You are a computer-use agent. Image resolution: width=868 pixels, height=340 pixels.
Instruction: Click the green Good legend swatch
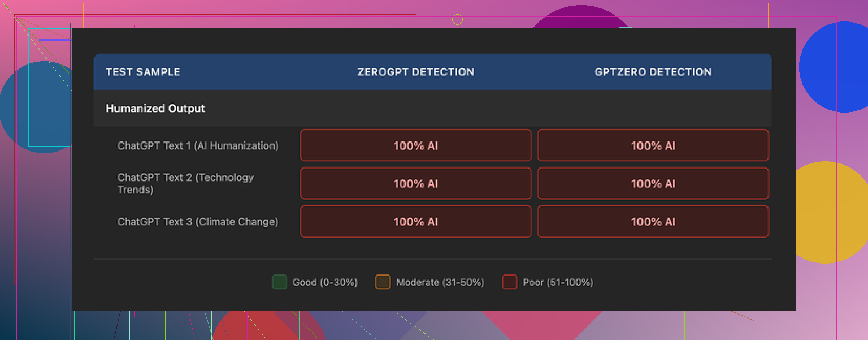click(279, 282)
